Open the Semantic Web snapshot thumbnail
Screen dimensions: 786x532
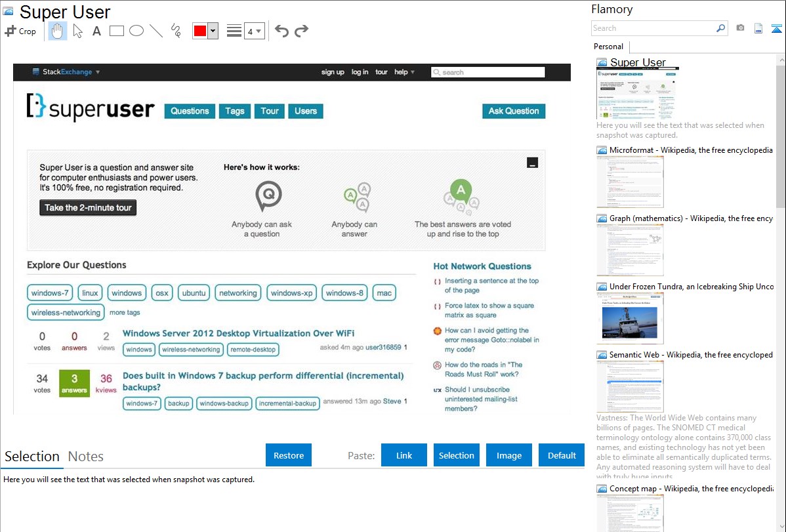pos(630,386)
